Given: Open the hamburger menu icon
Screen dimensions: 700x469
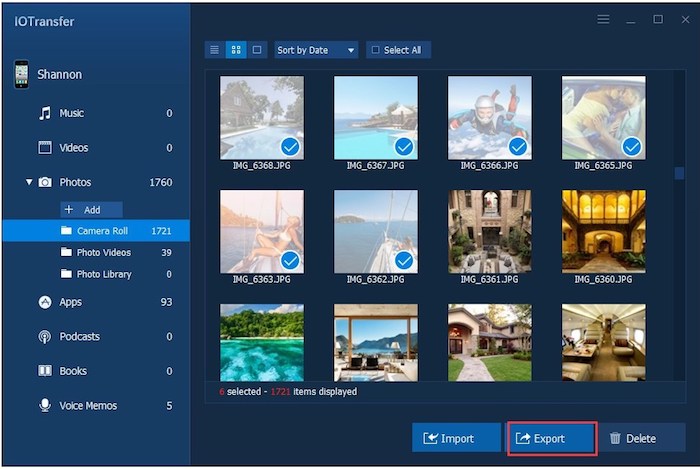Looking at the screenshot, I should (603, 20).
